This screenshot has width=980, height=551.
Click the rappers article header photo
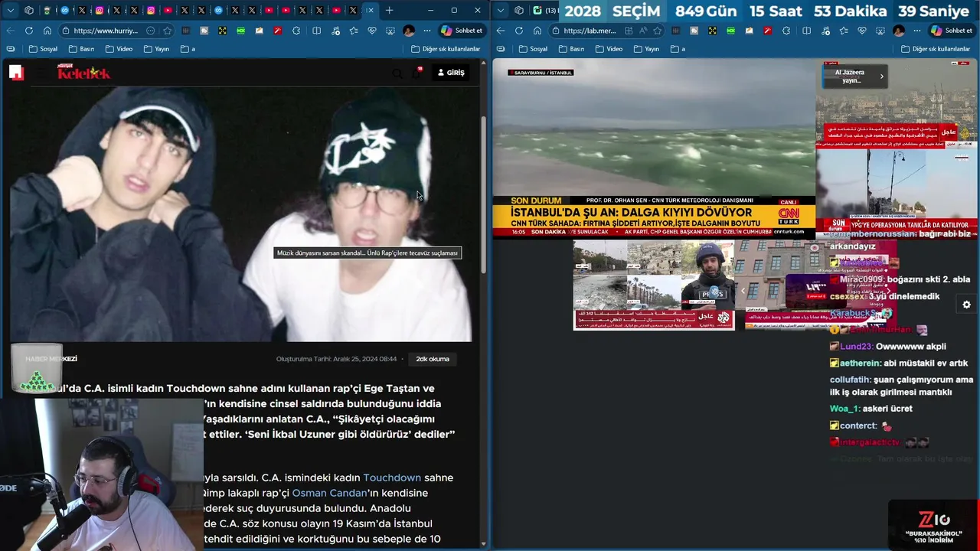[240, 214]
